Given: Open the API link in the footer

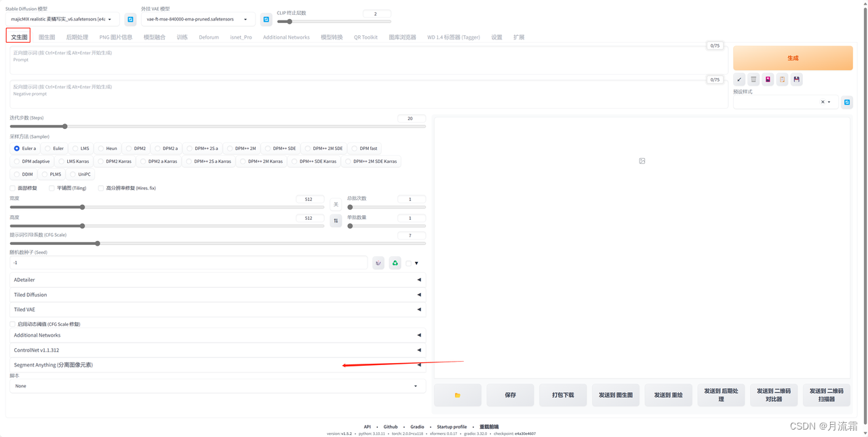Looking at the screenshot, I should [367, 427].
